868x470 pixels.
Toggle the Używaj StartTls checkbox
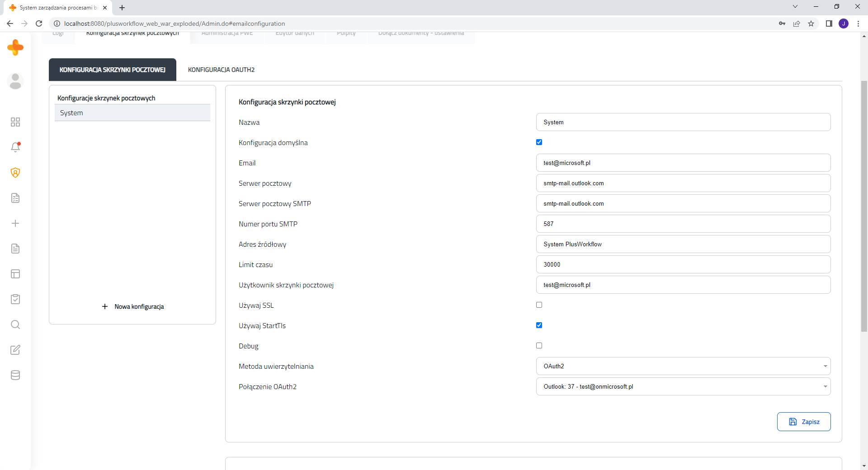pos(539,325)
